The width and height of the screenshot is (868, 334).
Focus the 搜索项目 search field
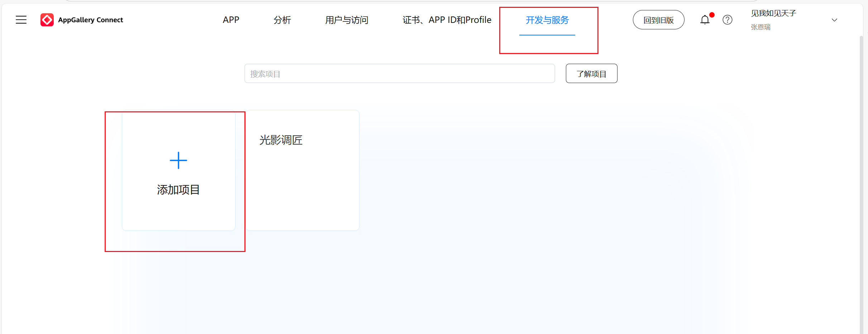pyautogui.click(x=400, y=74)
